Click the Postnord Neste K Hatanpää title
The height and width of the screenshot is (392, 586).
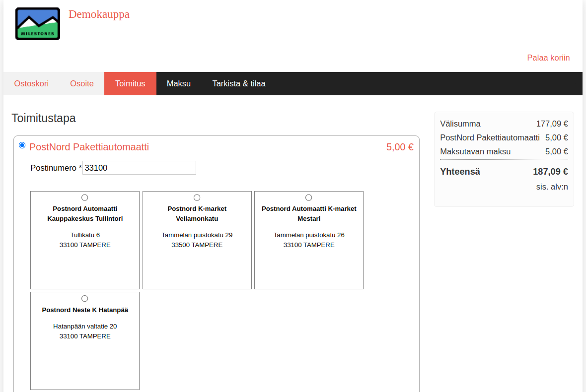tap(85, 310)
